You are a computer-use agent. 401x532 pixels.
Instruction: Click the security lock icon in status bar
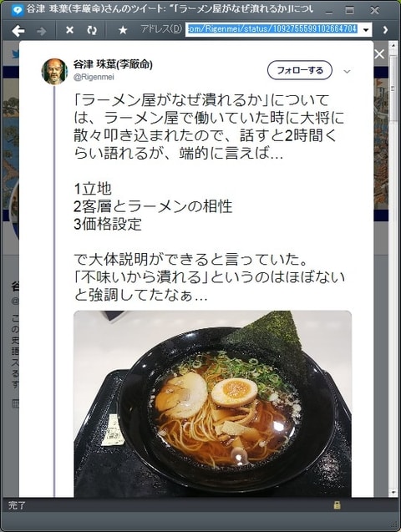(x=337, y=504)
